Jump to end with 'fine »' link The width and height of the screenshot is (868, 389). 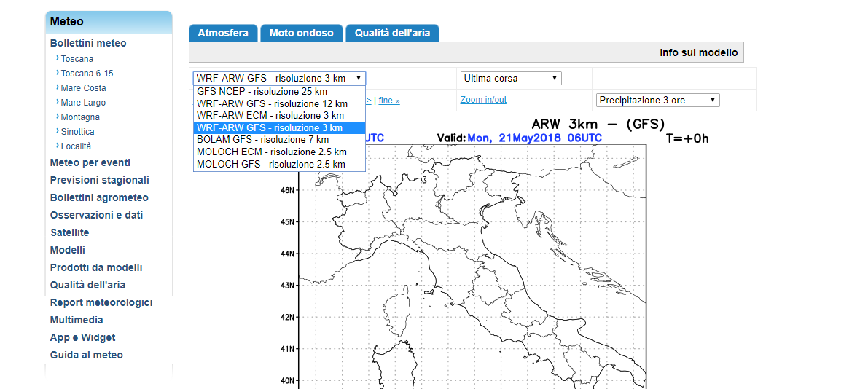pos(389,101)
